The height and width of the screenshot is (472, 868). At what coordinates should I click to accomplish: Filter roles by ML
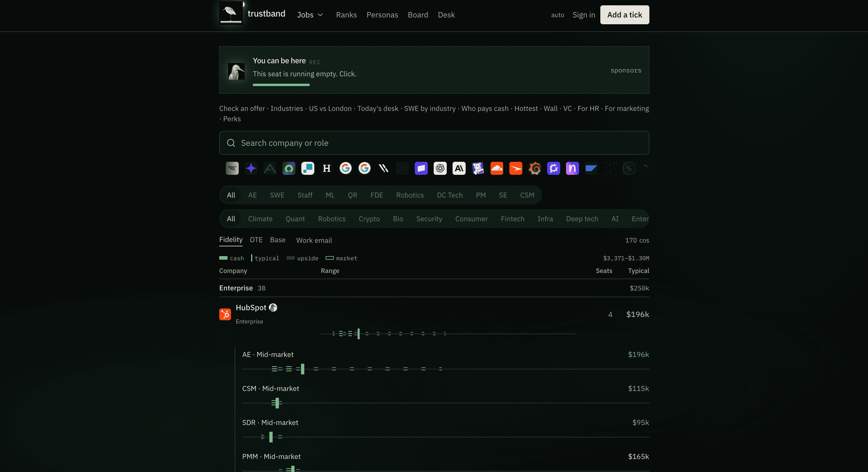point(330,195)
